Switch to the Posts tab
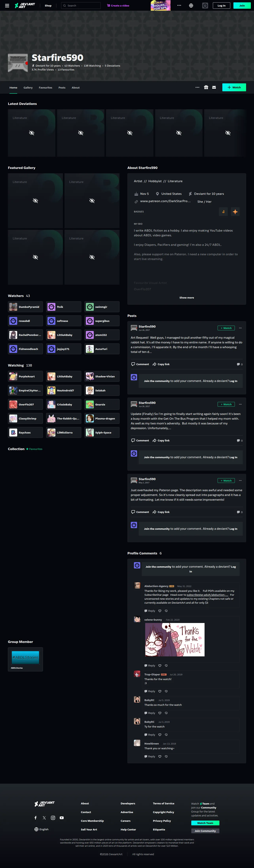254x868 pixels. pyautogui.click(x=62, y=88)
